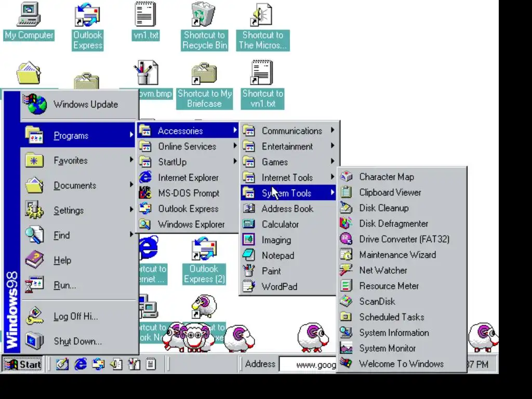Open Character Map from System Tools
The height and width of the screenshot is (399, 532).
pyautogui.click(x=402, y=177)
